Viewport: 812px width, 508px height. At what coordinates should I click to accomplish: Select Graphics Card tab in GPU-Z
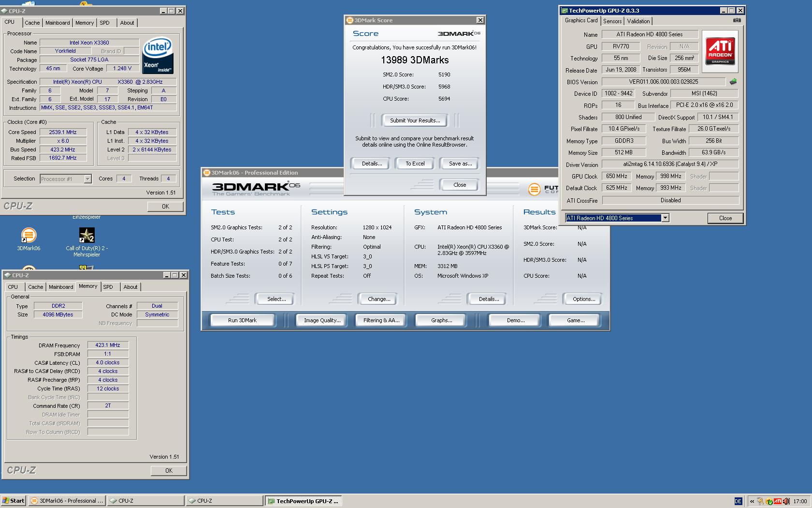coord(581,20)
